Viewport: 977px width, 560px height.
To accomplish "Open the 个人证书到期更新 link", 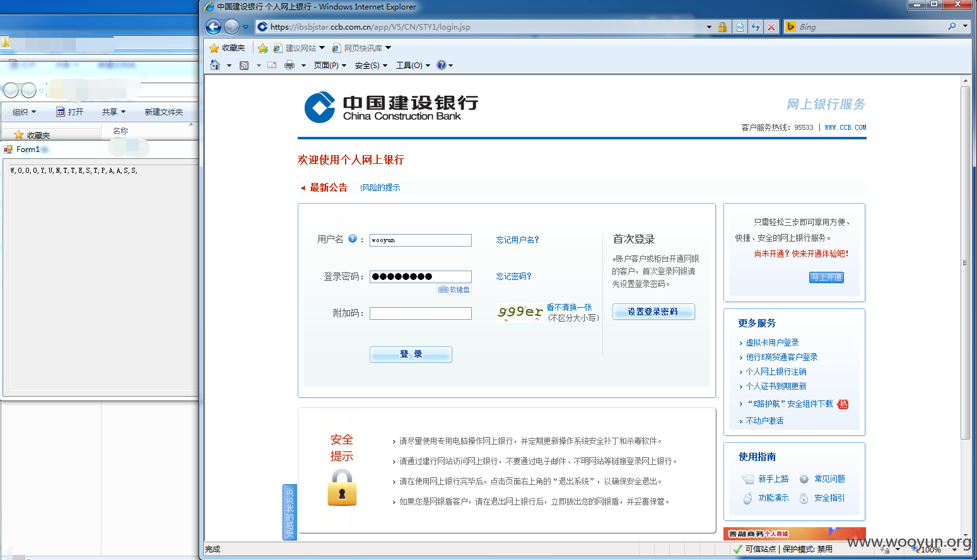I will (x=776, y=386).
